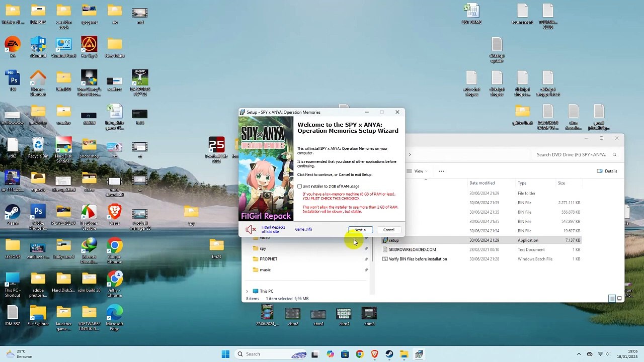
Task: Select This PC in the navigation pane
Action: (266, 291)
